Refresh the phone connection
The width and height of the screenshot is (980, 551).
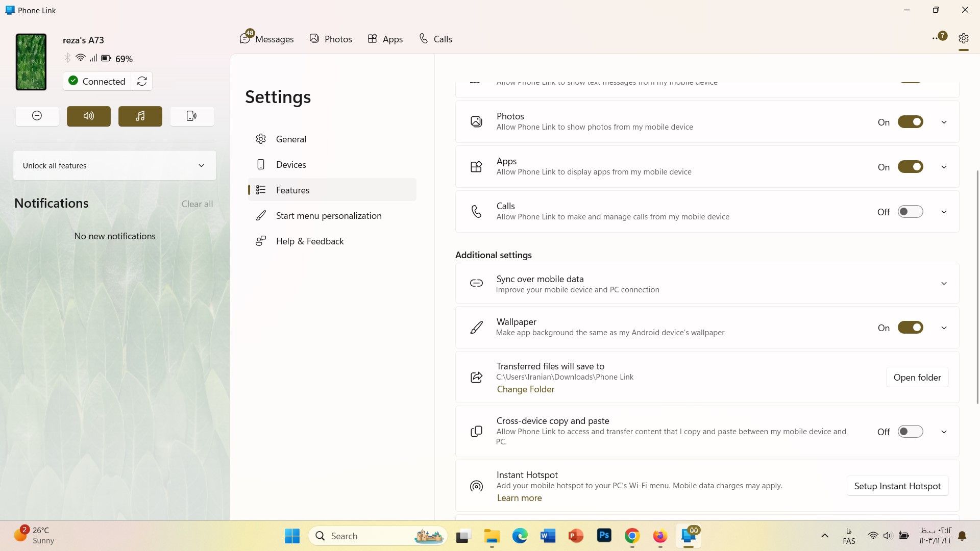[142, 81]
